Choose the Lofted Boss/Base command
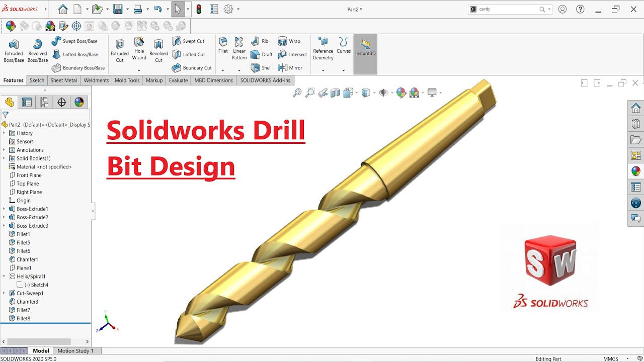 coord(75,54)
